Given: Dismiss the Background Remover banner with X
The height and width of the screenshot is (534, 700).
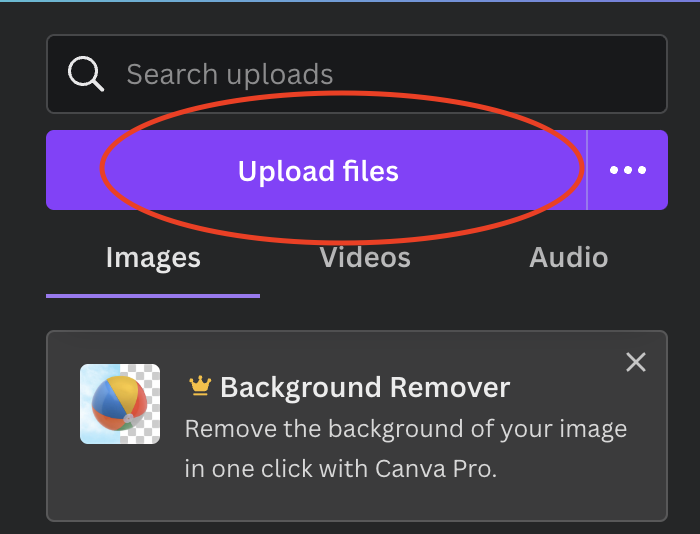Looking at the screenshot, I should [x=635, y=362].
